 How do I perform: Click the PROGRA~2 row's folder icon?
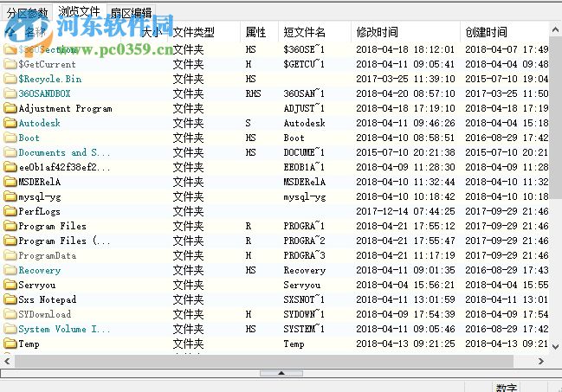[10, 241]
